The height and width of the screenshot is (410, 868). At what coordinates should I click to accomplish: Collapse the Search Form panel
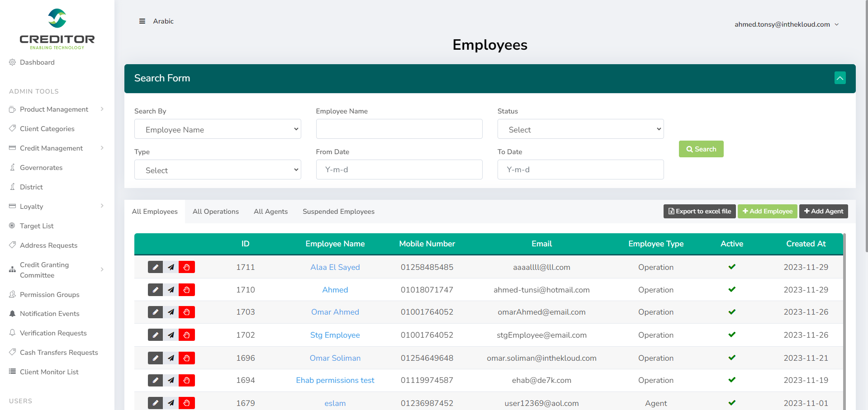[x=840, y=78]
